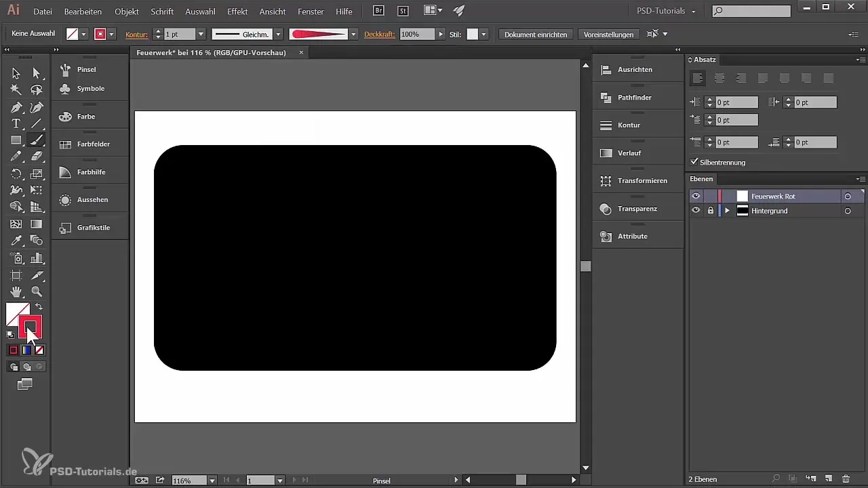Viewport: 868px width, 488px height.
Task: Unlock the Hintergrund layer
Action: coord(710,211)
